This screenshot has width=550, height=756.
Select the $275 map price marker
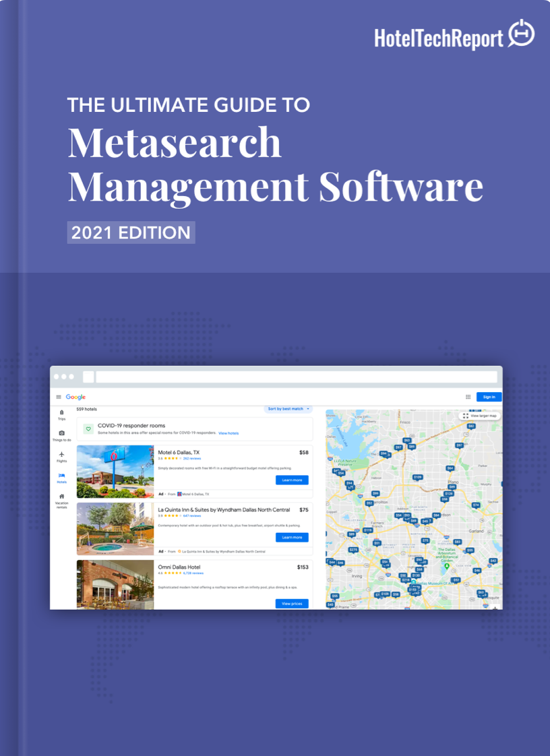[354, 550]
